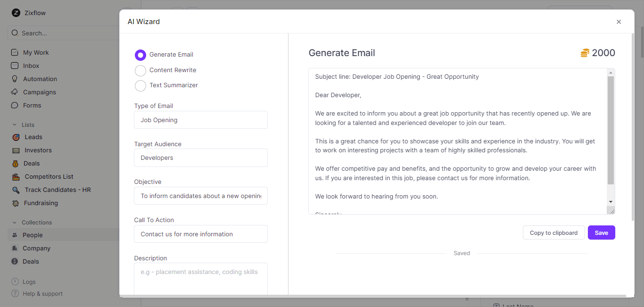This screenshot has height=307, width=644.
Task: Collapse the Collections section
Action: [x=16, y=222]
